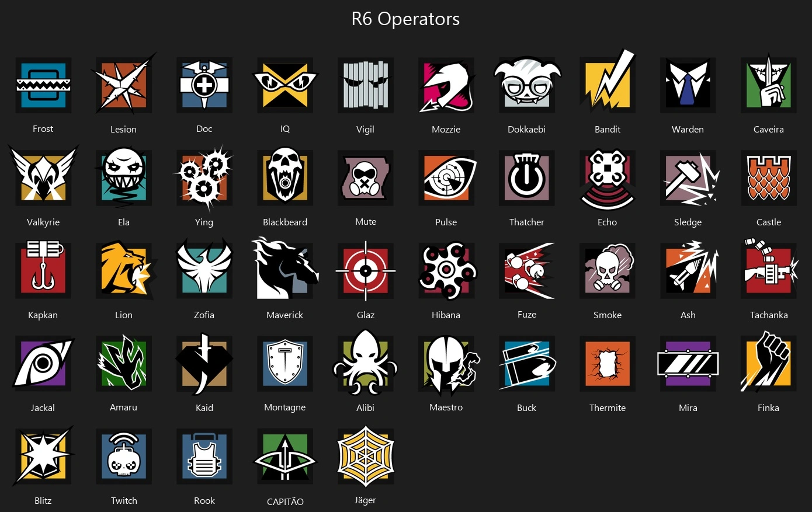Click the CAPITÃO name label
Image resolution: width=812 pixels, height=512 pixels.
pos(285,501)
